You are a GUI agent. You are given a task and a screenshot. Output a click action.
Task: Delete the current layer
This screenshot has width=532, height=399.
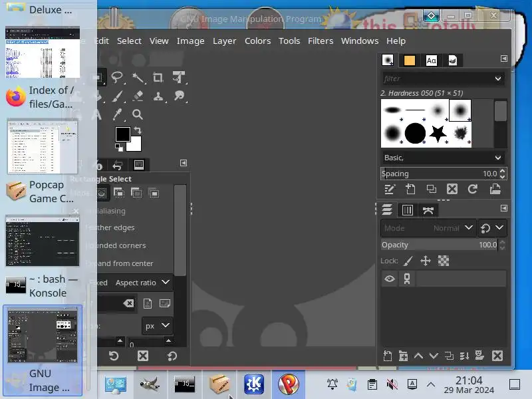click(497, 356)
